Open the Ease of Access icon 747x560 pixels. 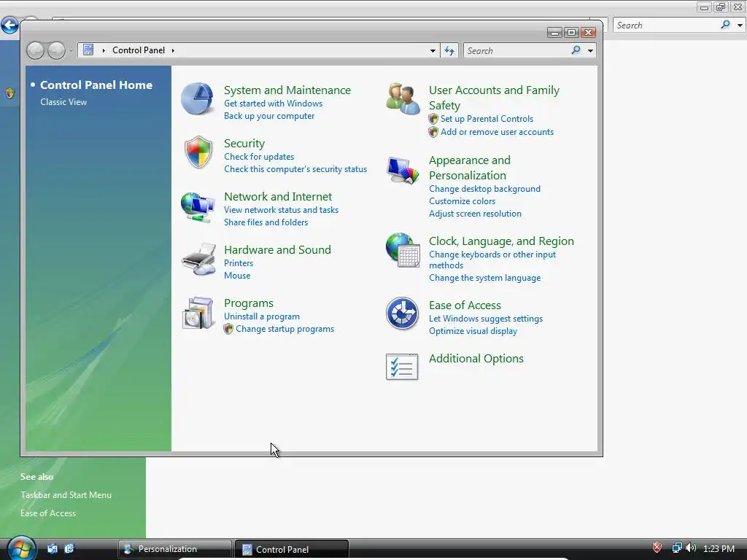(x=403, y=314)
